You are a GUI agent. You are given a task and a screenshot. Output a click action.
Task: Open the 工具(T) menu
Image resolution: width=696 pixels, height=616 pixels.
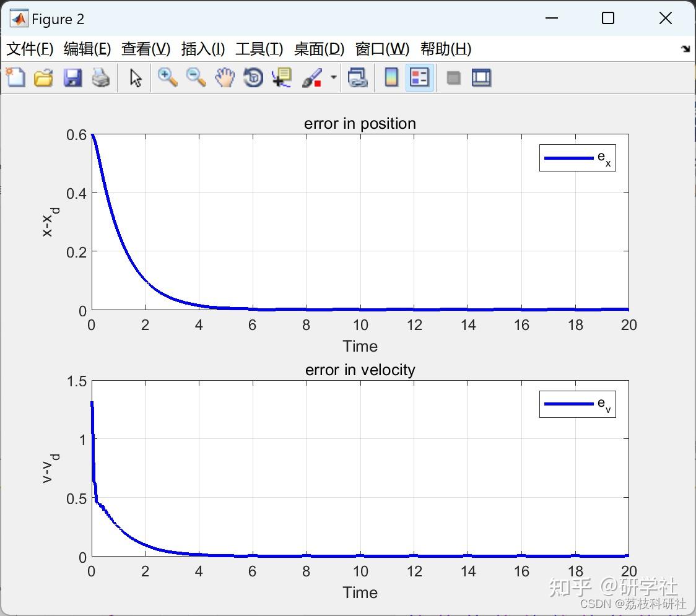[259, 49]
